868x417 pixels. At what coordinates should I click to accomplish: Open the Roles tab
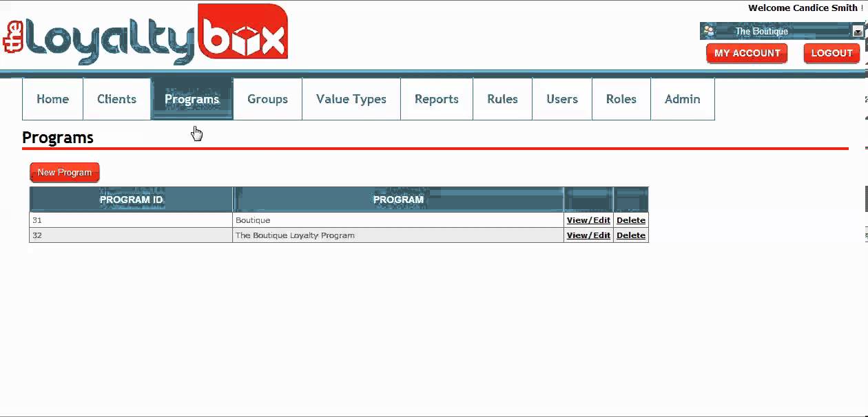(x=621, y=99)
